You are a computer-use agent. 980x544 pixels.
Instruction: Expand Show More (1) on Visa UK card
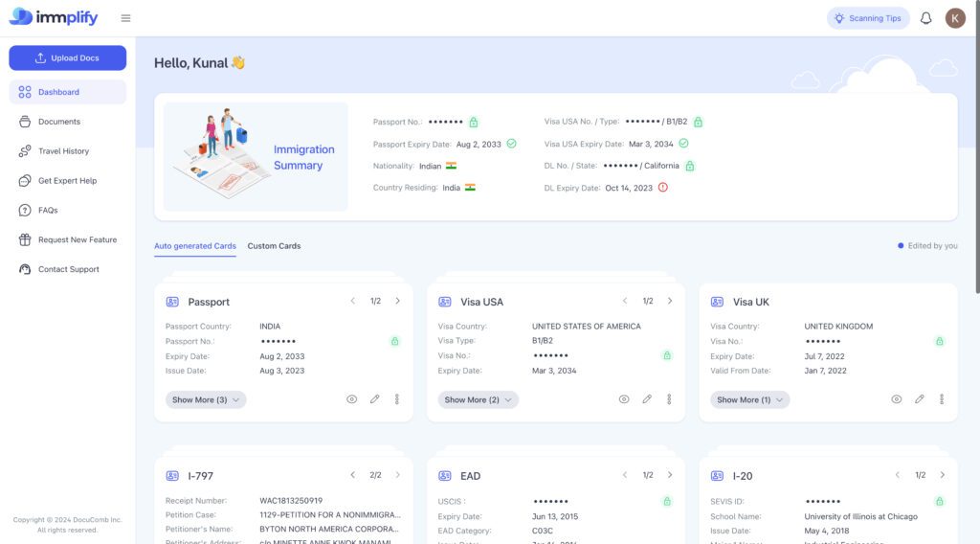coord(750,399)
